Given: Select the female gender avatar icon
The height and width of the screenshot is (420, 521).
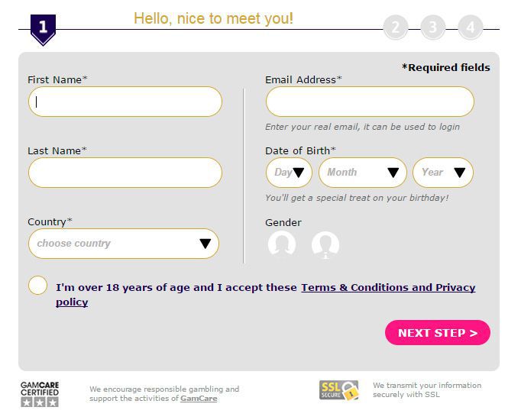Looking at the screenshot, I should 282,245.
